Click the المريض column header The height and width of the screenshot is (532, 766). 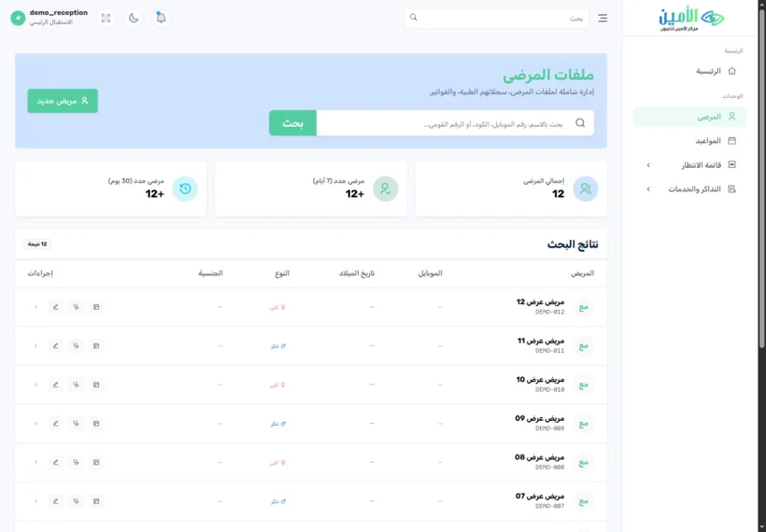pyautogui.click(x=582, y=273)
